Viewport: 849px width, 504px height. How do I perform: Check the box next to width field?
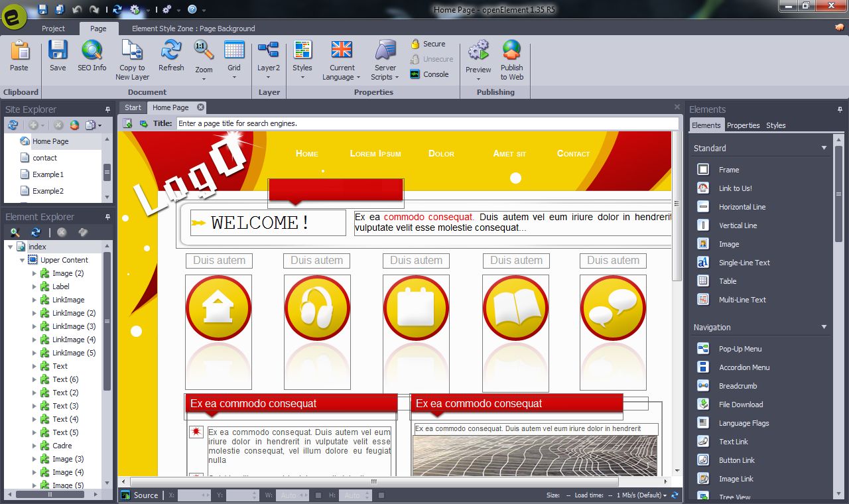(x=318, y=495)
